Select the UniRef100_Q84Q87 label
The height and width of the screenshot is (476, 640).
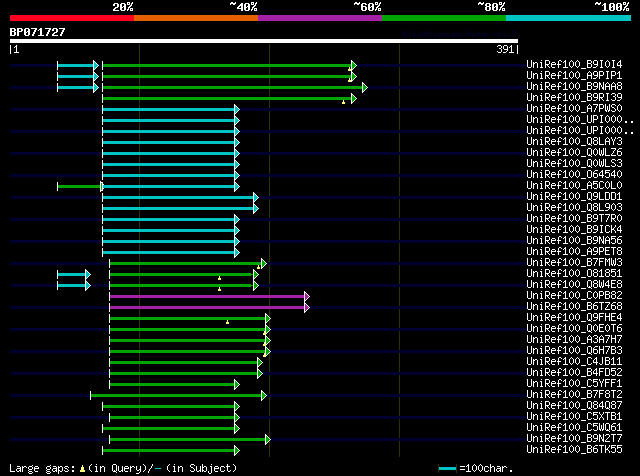point(574,406)
